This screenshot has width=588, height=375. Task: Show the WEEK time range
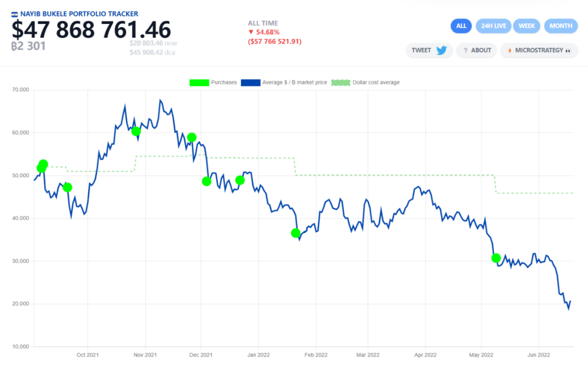coord(526,26)
